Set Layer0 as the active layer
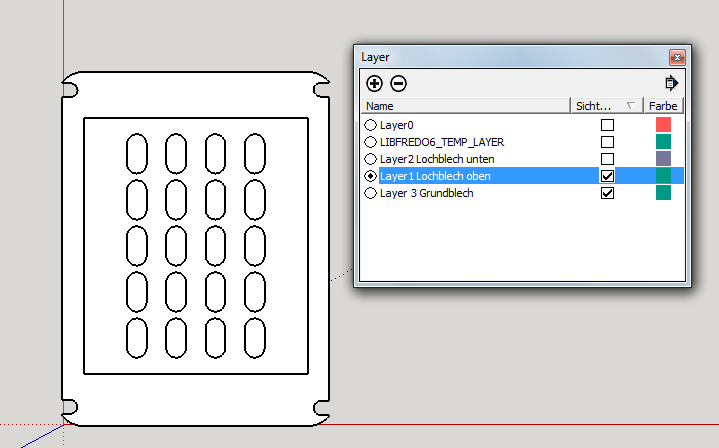The height and width of the screenshot is (448, 719). 371,125
